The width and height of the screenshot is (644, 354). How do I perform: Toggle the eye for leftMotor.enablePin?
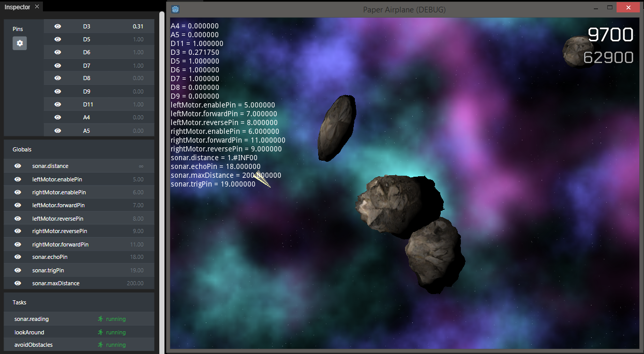[x=18, y=179]
